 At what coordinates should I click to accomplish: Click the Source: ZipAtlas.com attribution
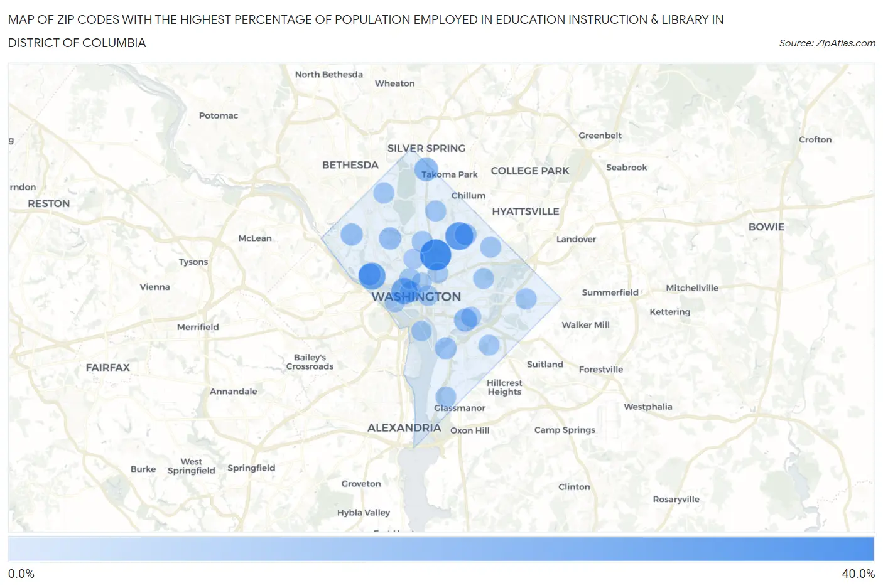coord(826,43)
